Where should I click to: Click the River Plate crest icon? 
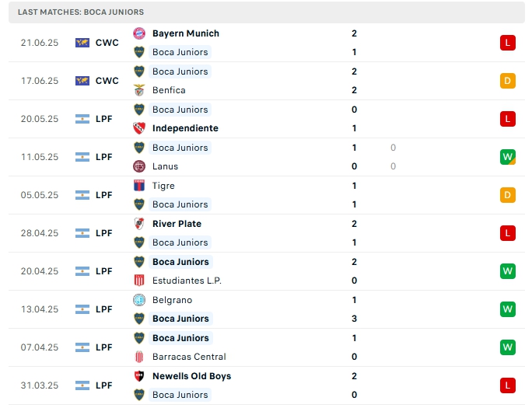[x=139, y=224]
